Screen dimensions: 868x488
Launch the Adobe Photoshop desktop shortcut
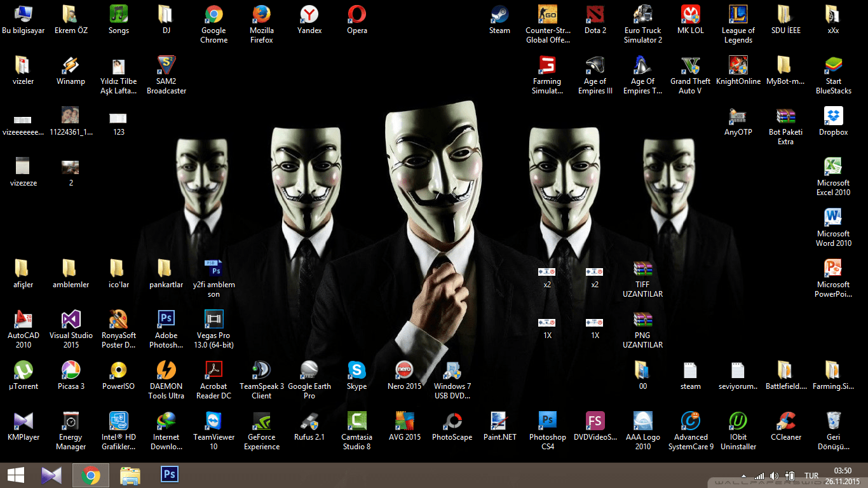point(166,329)
